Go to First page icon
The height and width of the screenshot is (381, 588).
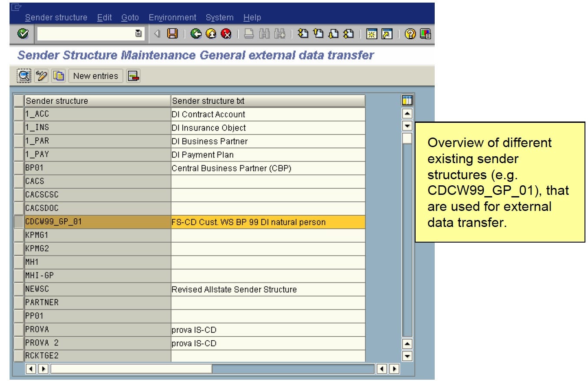(x=303, y=34)
